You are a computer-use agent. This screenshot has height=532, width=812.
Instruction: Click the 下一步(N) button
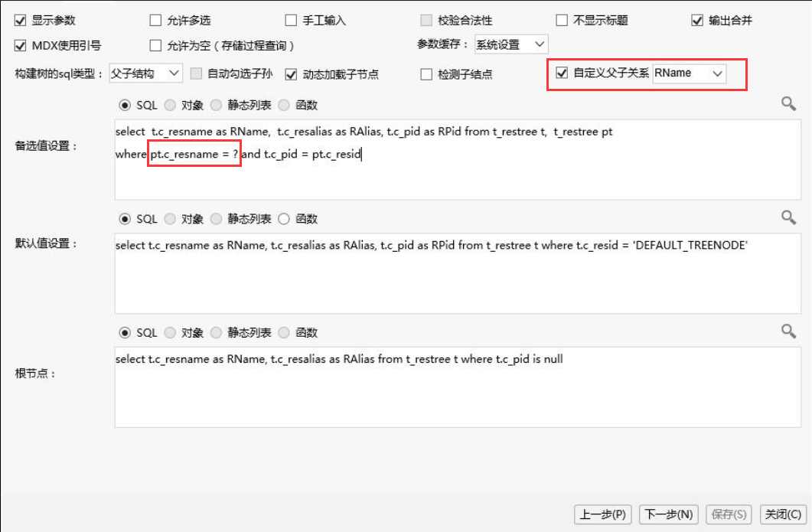669,514
